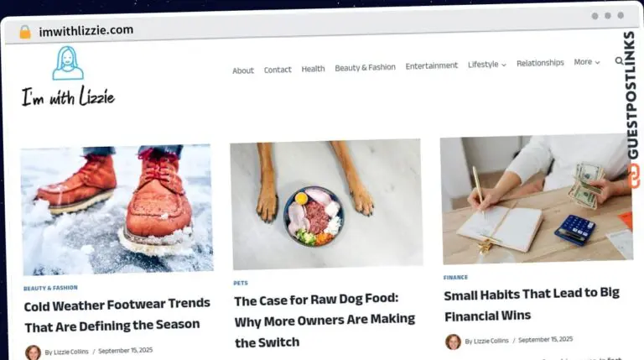Click the Lizzie portrait logo icon
This screenshot has width=644, height=360.
[x=68, y=63]
